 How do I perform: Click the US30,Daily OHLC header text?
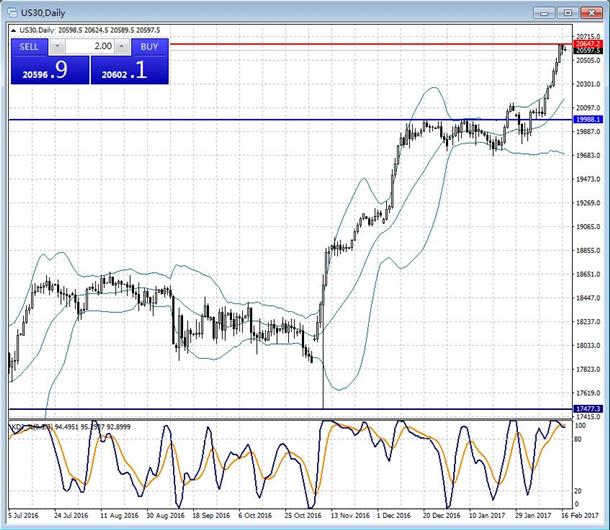click(x=90, y=30)
